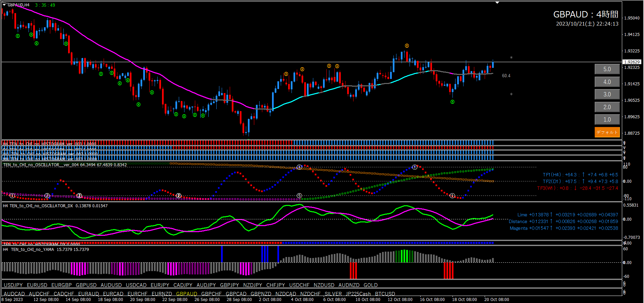Select the TEN_to_CHI_no_OSCILLATOR_DX indicator label
This screenshot has height=303, width=644.
coord(55,206)
